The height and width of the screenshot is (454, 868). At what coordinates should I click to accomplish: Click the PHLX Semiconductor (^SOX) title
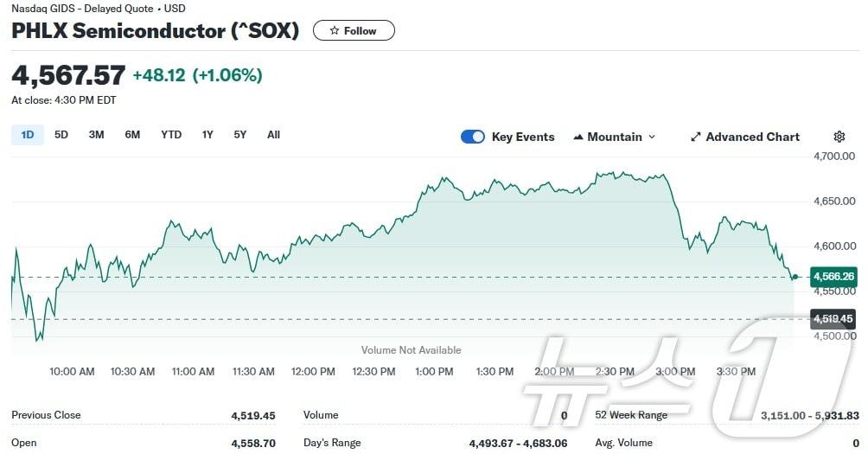click(x=156, y=31)
